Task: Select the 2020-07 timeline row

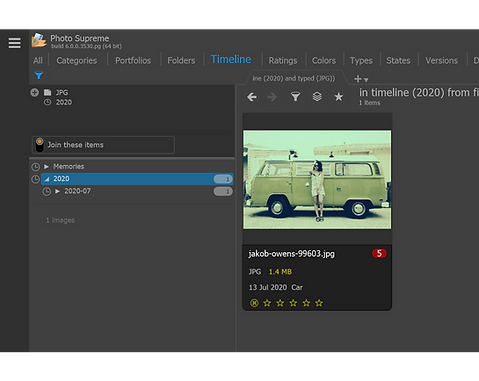Action: pos(137,191)
